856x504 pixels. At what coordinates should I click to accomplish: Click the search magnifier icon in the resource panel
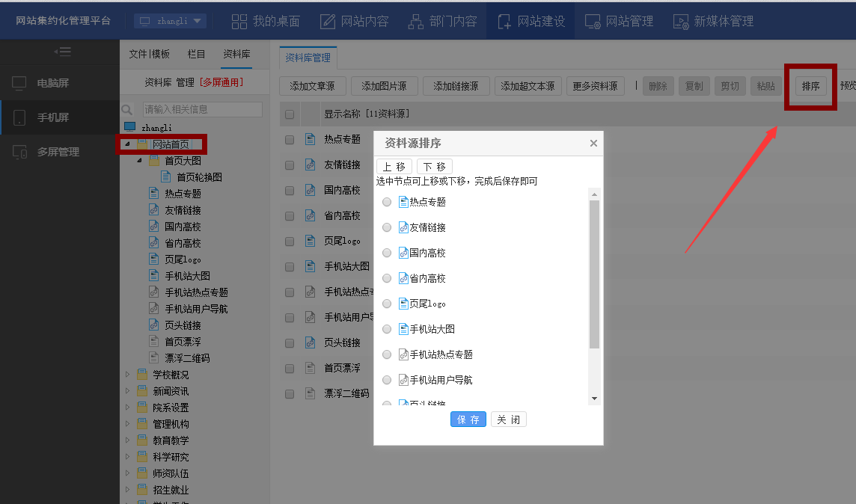point(127,110)
